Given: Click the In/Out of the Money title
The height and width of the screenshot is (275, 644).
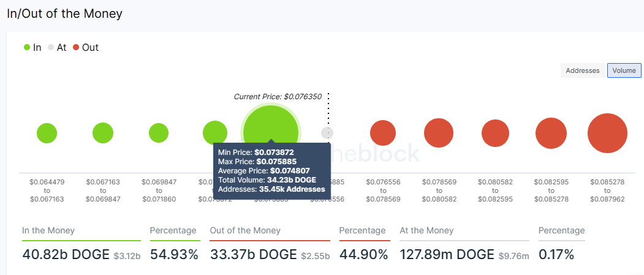Looking at the screenshot, I should (x=64, y=13).
